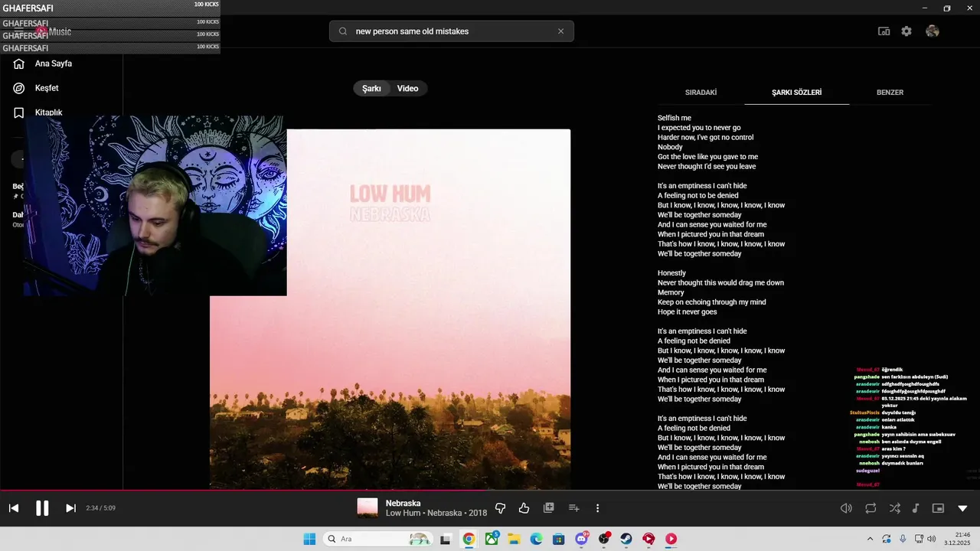Open Google Chrome from taskbar
Image resolution: width=980 pixels, height=551 pixels.
tap(469, 539)
